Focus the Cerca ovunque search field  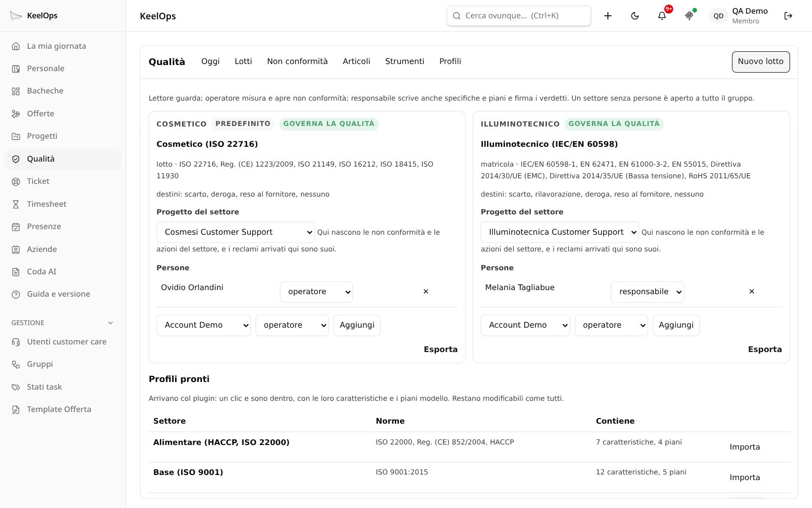click(x=519, y=16)
